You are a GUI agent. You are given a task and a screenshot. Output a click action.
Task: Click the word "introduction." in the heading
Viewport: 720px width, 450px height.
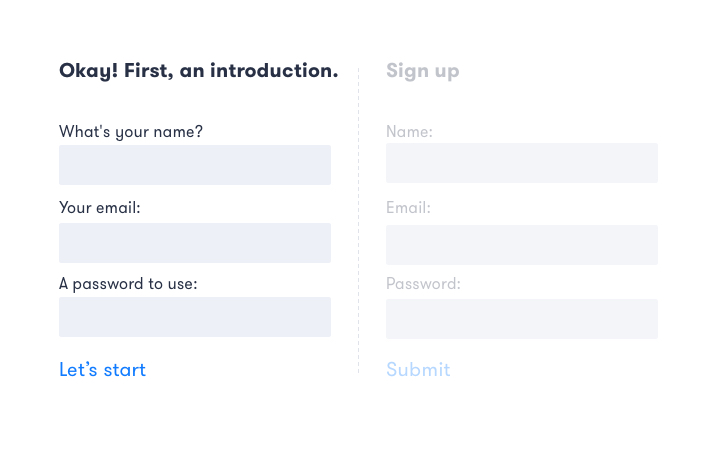(274, 70)
